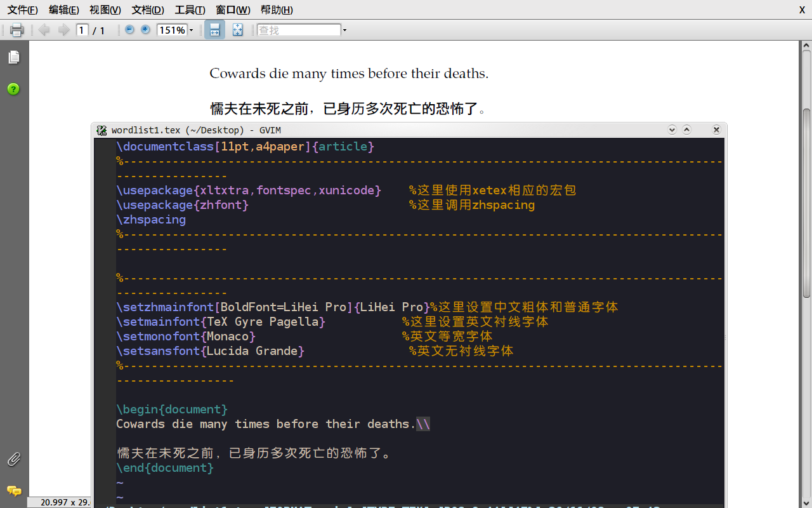Click the comment 这里调用zhspacing
The height and width of the screenshot is (508, 812).
click(x=472, y=205)
